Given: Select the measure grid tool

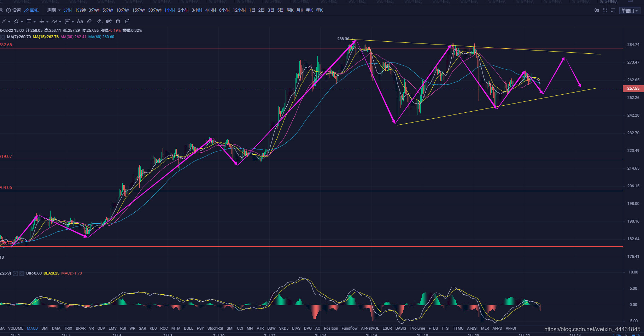Looking at the screenshot, I should pyautogui.click(x=67, y=21).
